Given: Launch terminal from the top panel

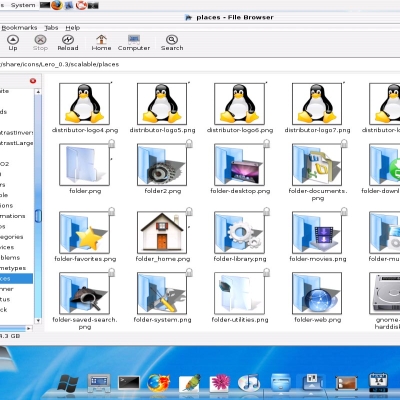Looking at the screenshot, I should [45, 5].
